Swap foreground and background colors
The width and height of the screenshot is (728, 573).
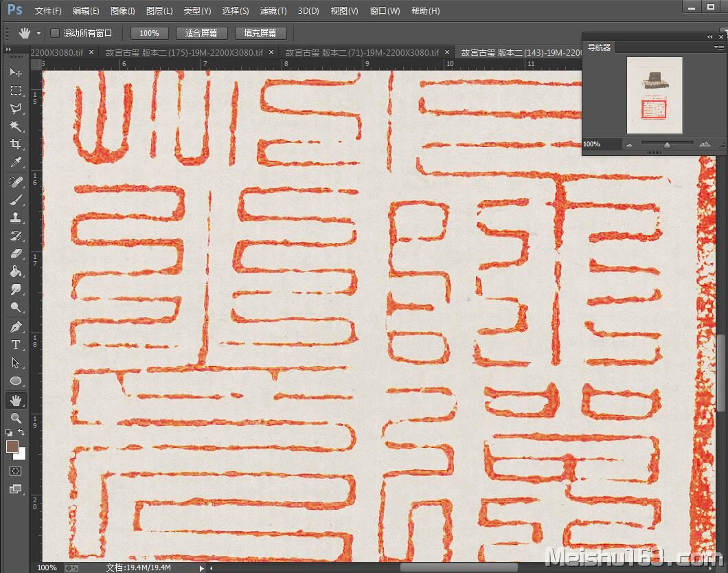click(x=21, y=432)
